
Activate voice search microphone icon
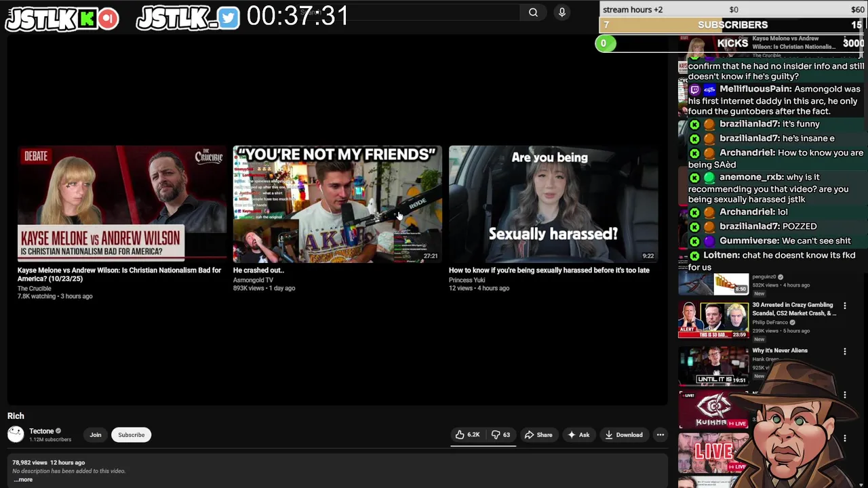click(x=561, y=12)
